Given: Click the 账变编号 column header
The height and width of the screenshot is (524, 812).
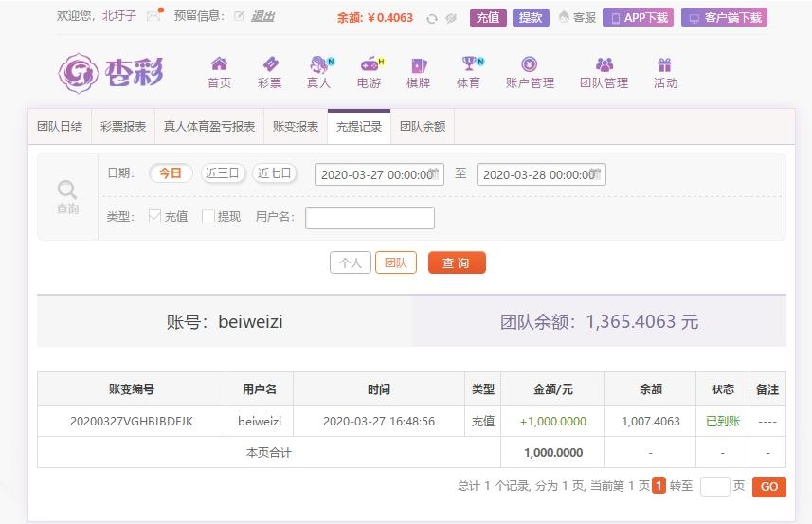Looking at the screenshot, I should pyautogui.click(x=132, y=389).
